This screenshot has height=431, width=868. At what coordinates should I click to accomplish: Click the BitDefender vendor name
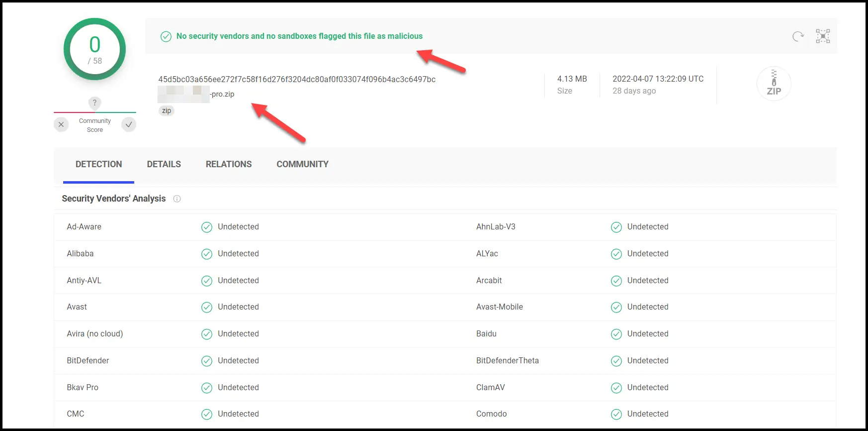[x=88, y=360]
